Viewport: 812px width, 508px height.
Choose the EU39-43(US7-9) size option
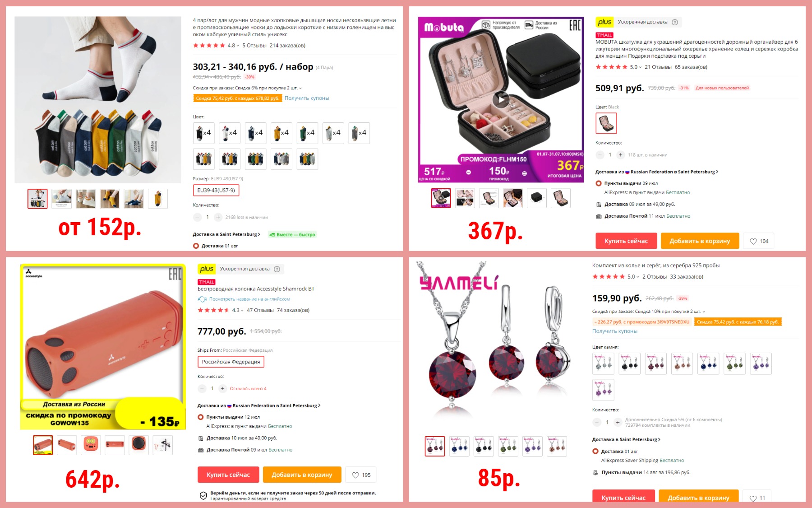[x=216, y=191]
